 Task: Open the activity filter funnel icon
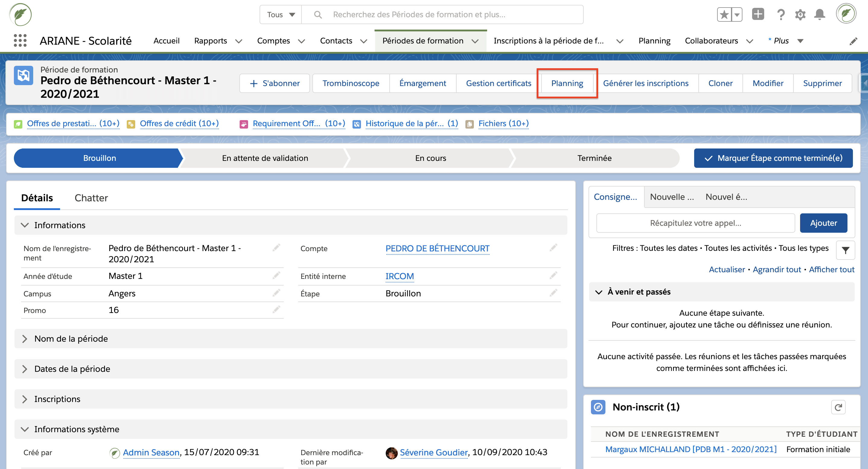[x=845, y=250]
